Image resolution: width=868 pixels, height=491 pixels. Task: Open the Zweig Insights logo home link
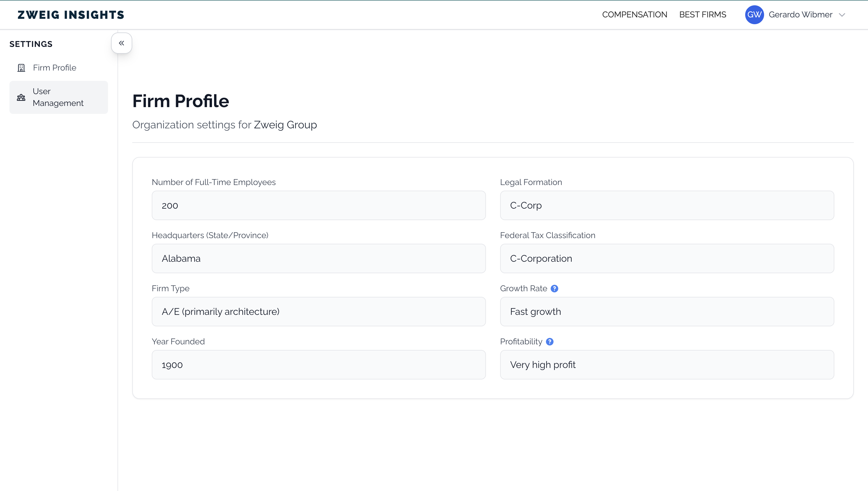(71, 14)
